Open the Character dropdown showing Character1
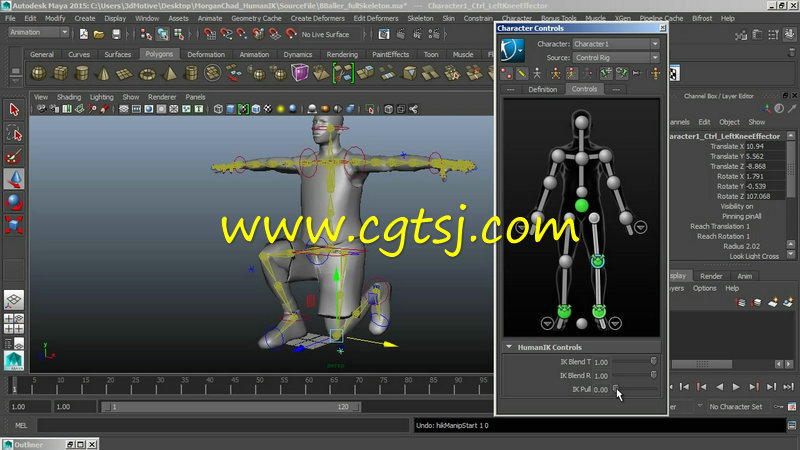The height and width of the screenshot is (450, 800). [616, 44]
